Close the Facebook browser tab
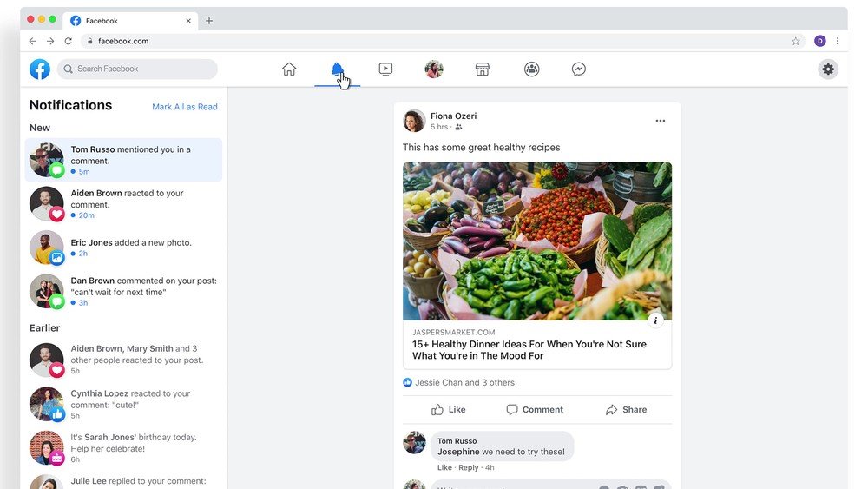868x489 pixels. click(x=188, y=21)
